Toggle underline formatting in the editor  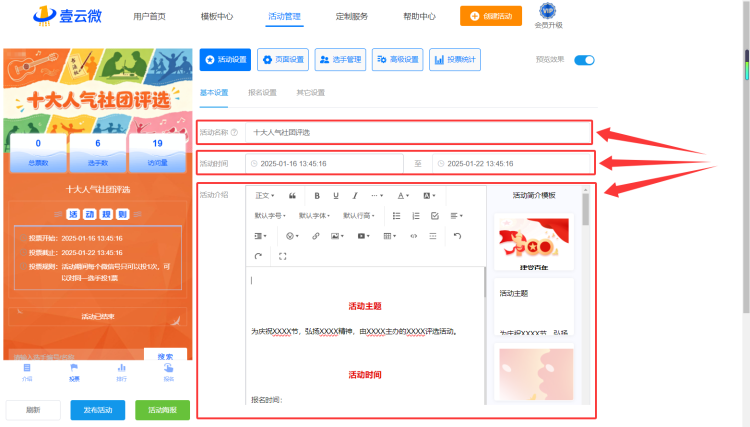336,196
